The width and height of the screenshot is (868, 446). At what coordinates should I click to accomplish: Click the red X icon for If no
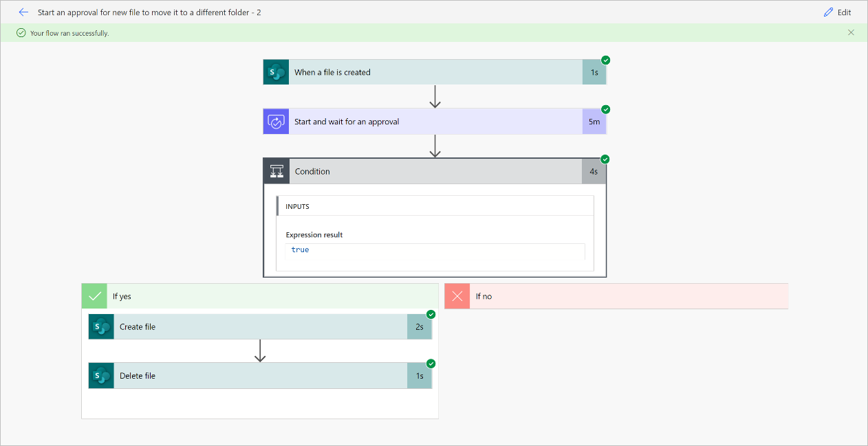(457, 296)
